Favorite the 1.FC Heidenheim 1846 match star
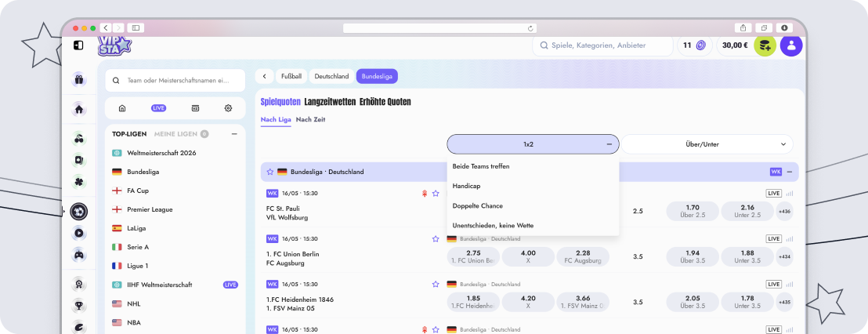 (x=436, y=284)
